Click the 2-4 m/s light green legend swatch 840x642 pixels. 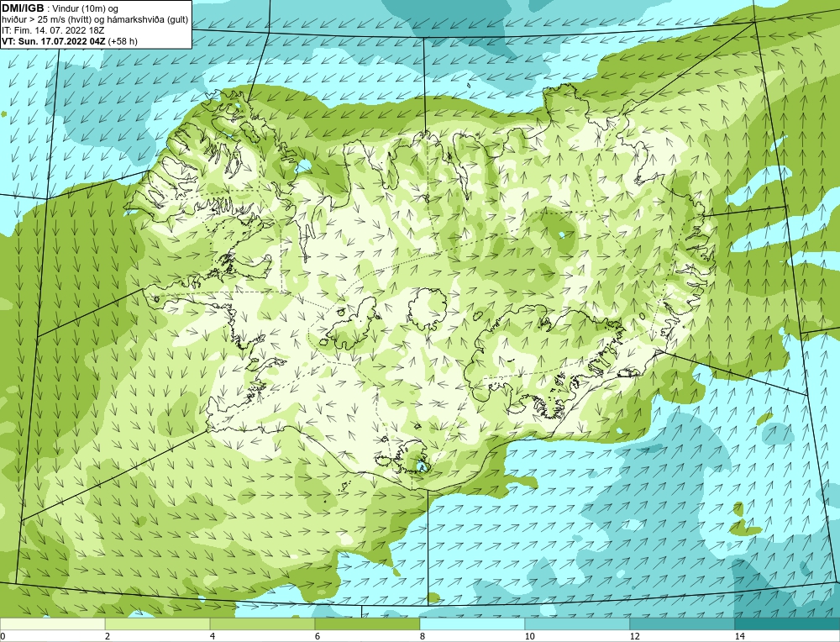pyautogui.click(x=158, y=624)
